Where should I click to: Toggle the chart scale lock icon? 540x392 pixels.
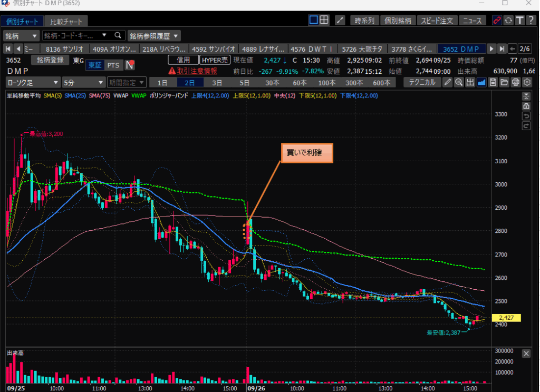click(x=526, y=106)
